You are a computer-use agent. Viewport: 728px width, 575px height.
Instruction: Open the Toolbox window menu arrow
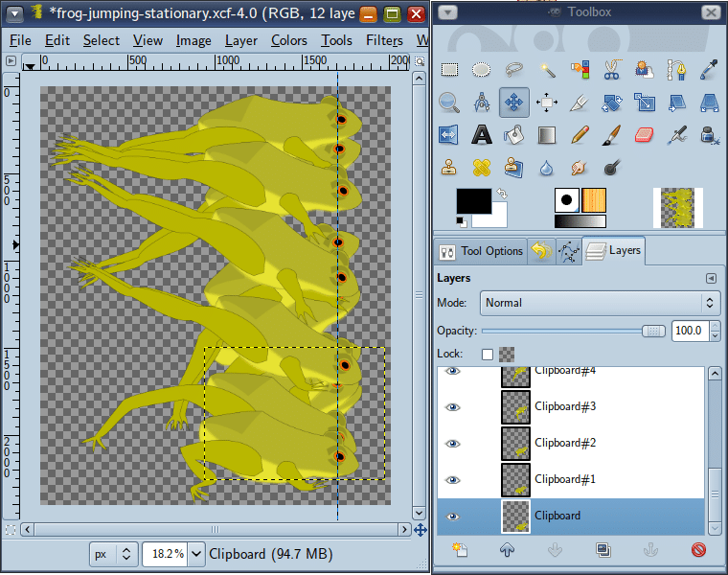pos(447,12)
